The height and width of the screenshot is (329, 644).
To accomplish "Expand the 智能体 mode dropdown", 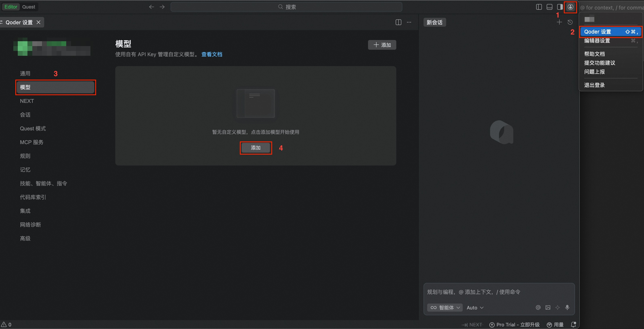I will [445, 308].
